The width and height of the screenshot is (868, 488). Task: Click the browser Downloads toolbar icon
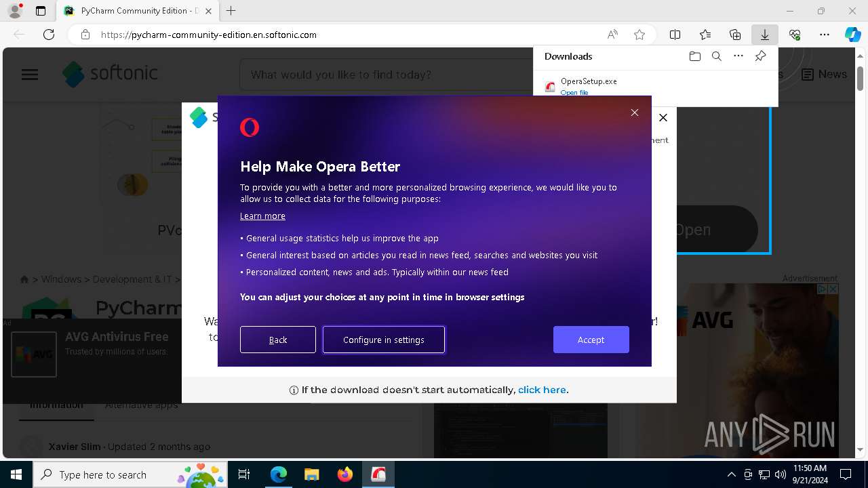(764, 35)
